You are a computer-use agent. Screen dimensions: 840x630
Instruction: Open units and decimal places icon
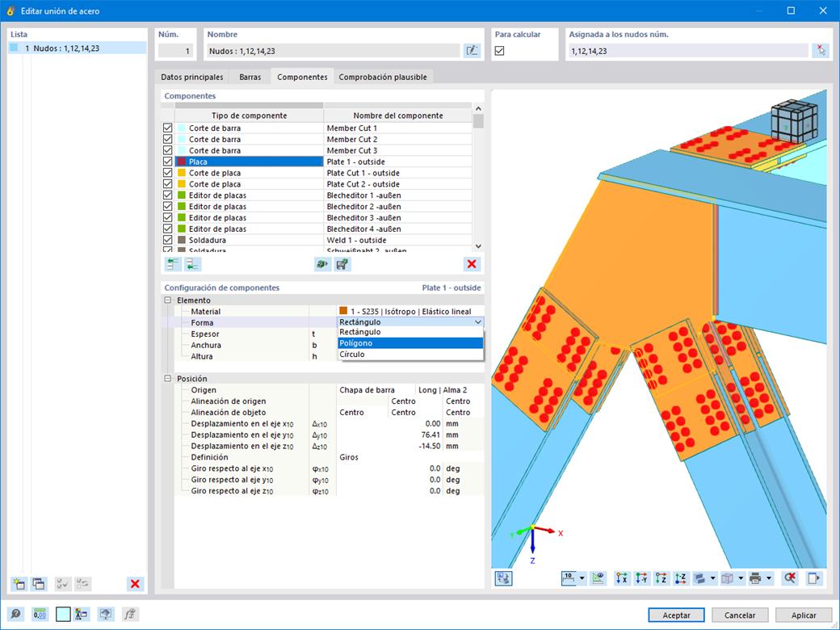(40, 614)
